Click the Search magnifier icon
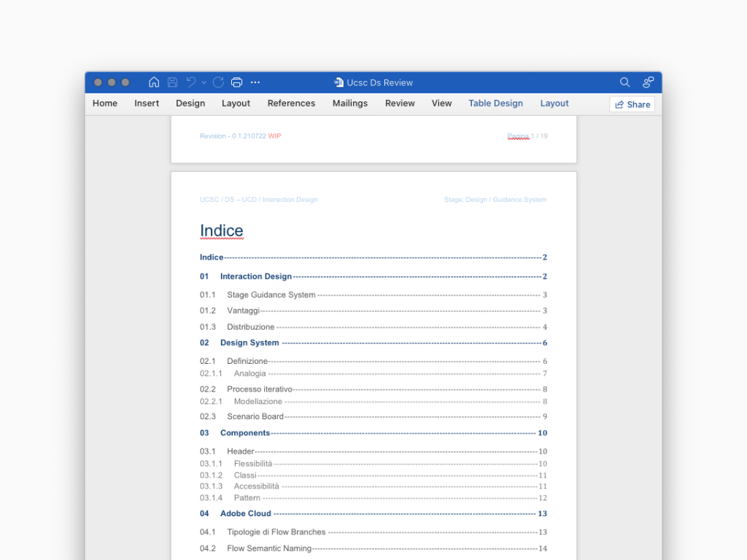Image resolution: width=747 pixels, height=560 pixels. click(624, 82)
